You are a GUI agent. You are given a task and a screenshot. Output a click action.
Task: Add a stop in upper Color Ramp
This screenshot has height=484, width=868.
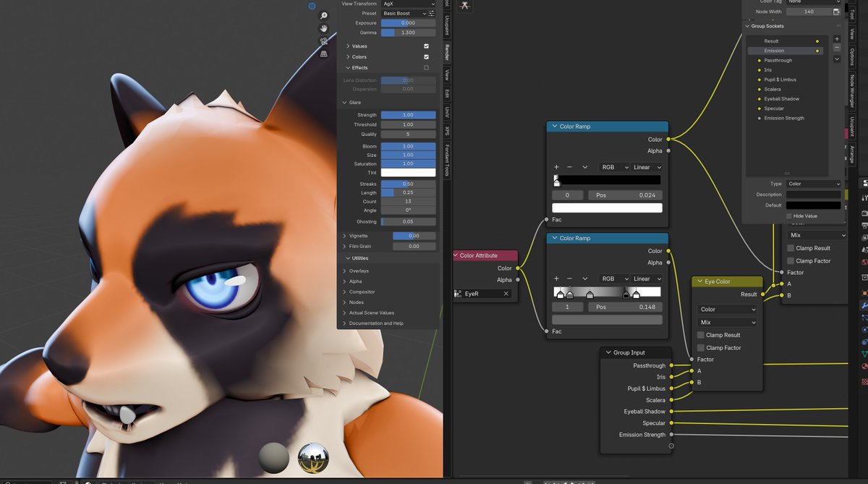point(556,167)
